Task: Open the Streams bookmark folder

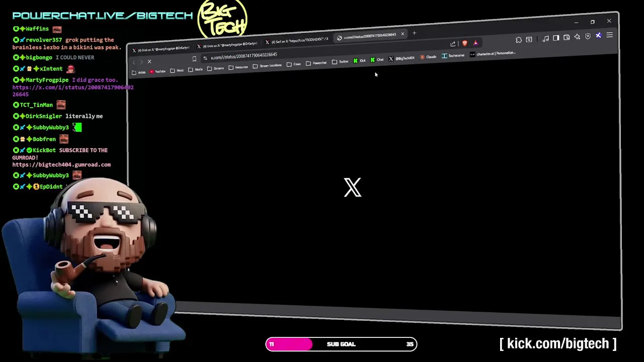Action: click(x=215, y=68)
